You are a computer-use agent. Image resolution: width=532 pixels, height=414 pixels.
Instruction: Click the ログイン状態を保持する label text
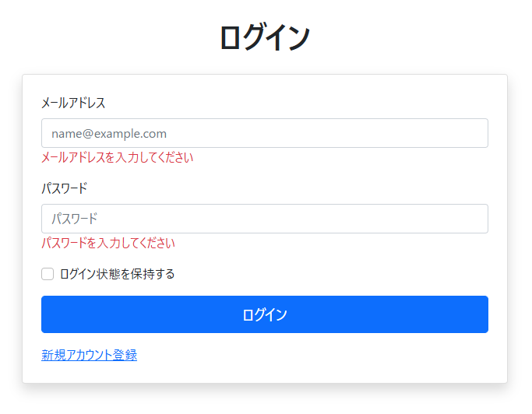point(117,274)
